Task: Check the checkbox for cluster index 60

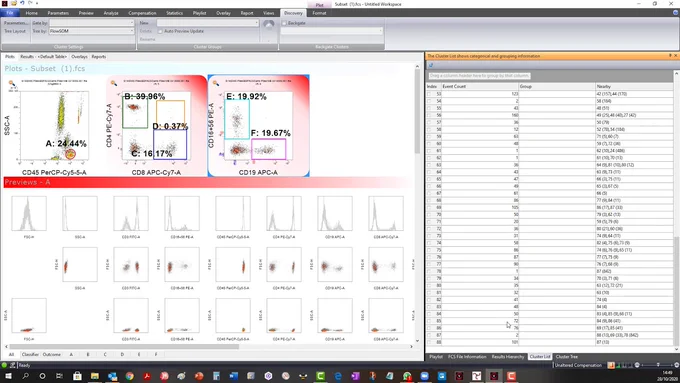Action: 429,144
